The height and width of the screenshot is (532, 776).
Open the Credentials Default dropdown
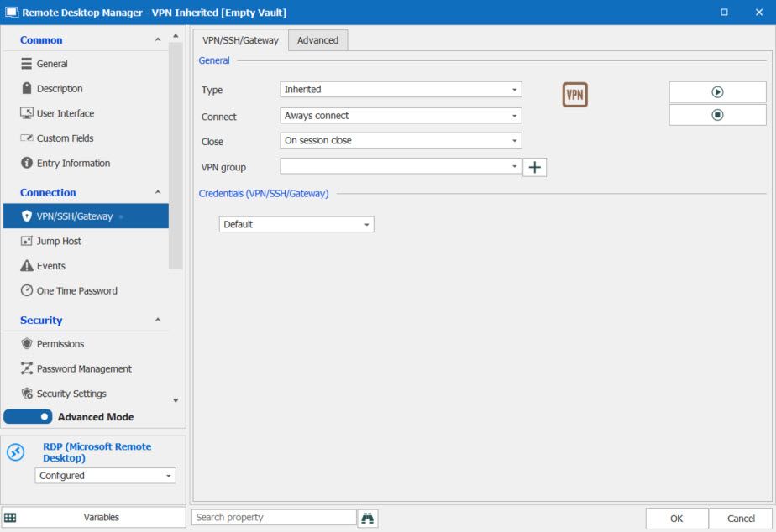296,225
